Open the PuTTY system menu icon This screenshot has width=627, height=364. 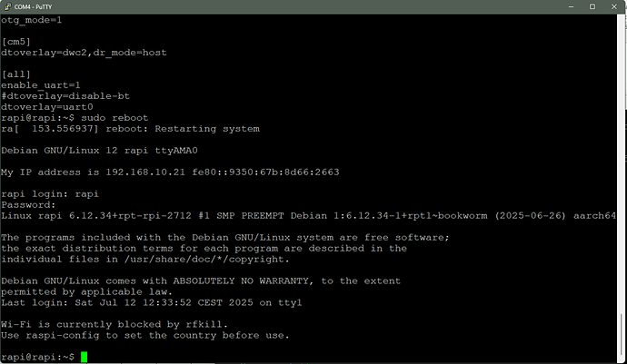pos(7,6)
